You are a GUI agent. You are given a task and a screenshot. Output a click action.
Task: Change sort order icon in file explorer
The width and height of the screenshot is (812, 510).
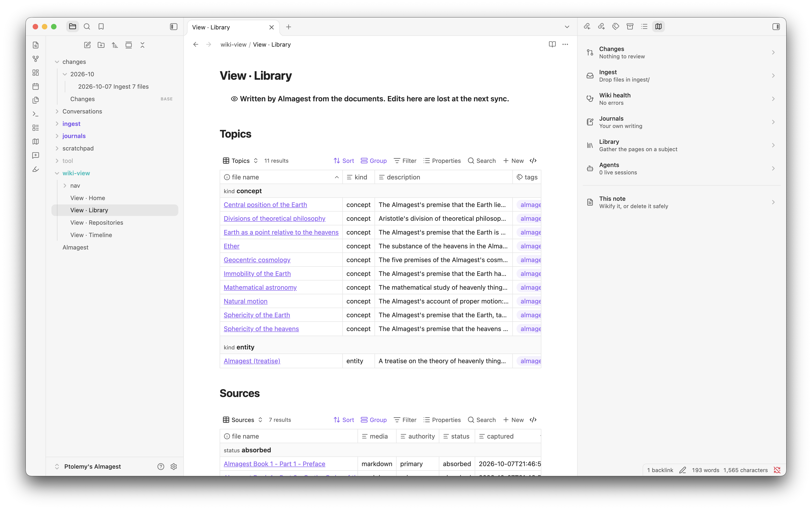point(115,45)
